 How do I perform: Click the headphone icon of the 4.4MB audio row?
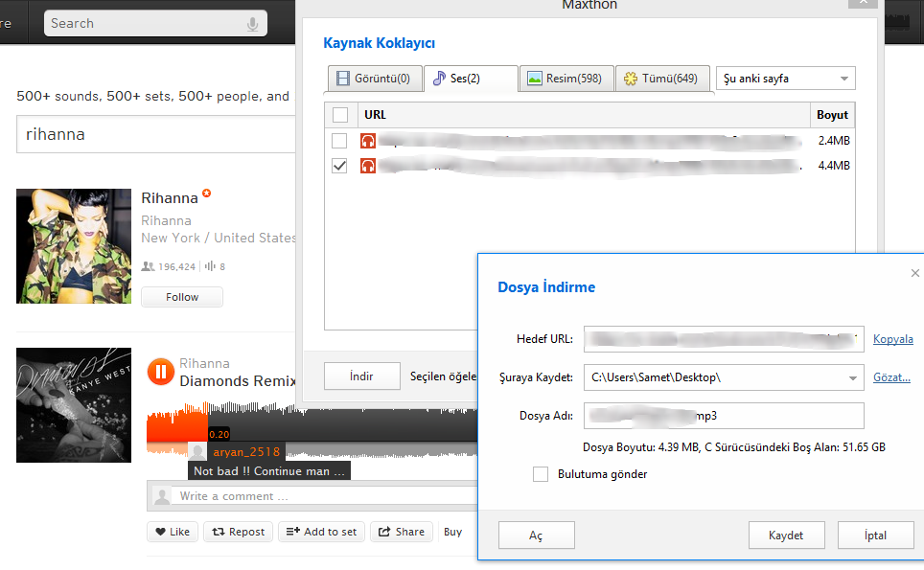(368, 166)
